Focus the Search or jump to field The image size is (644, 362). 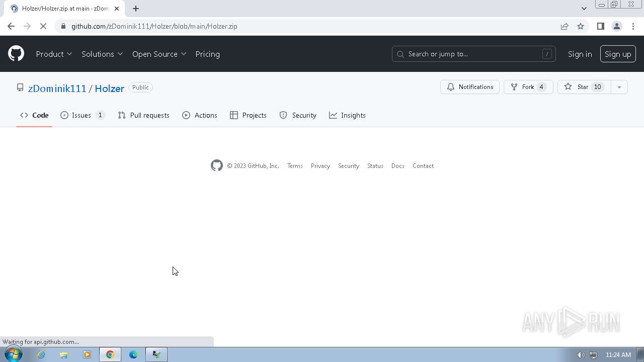click(x=473, y=54)
